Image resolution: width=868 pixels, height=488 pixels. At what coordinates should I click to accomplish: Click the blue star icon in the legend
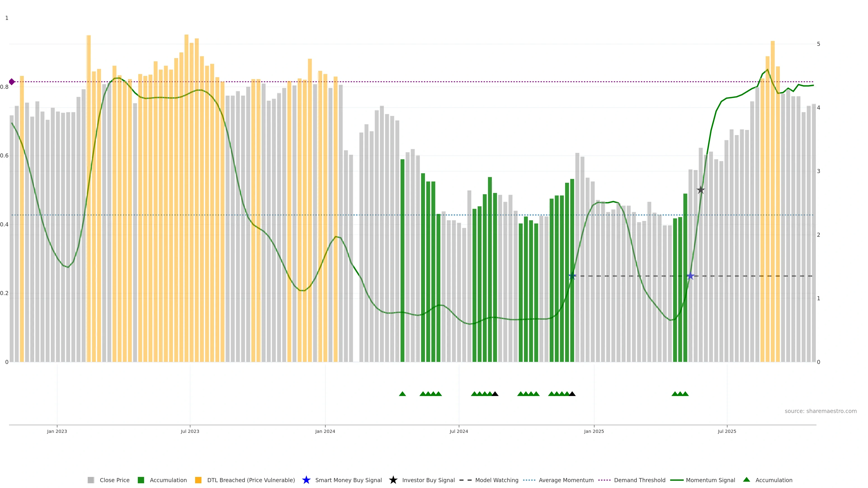pyautogui.click(x=306, y=480)
